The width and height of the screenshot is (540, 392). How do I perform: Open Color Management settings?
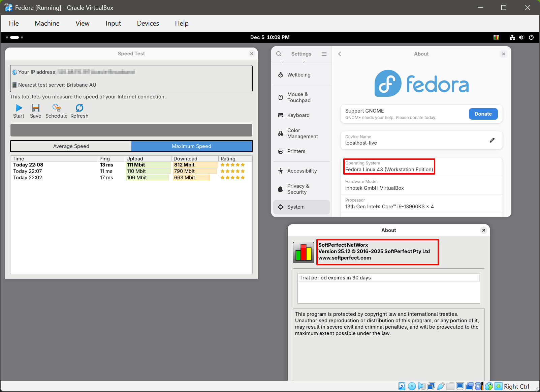tap(301, 133)
